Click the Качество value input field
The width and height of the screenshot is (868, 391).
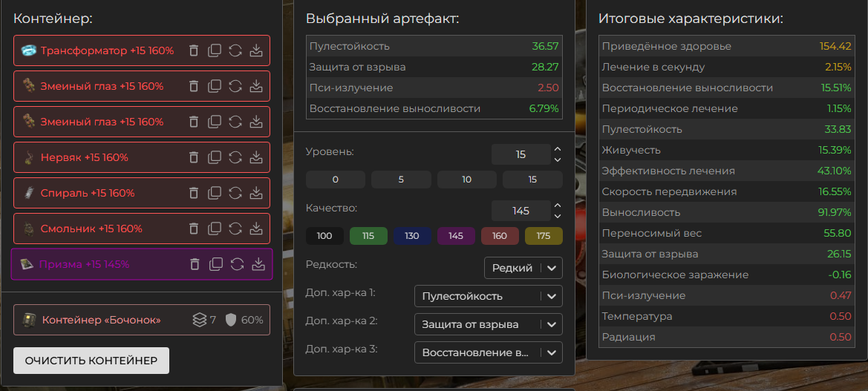[521, 211]
